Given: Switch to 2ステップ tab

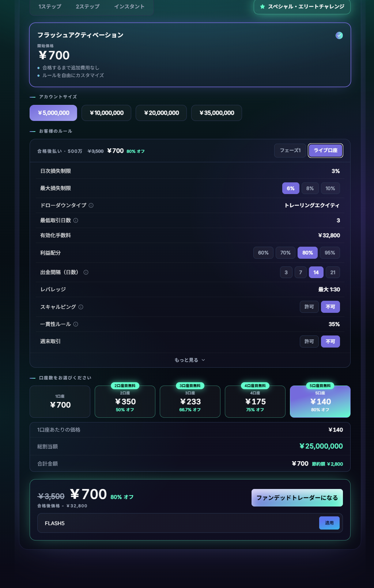Looking at the screenshot, I should (x=88, y=7).
